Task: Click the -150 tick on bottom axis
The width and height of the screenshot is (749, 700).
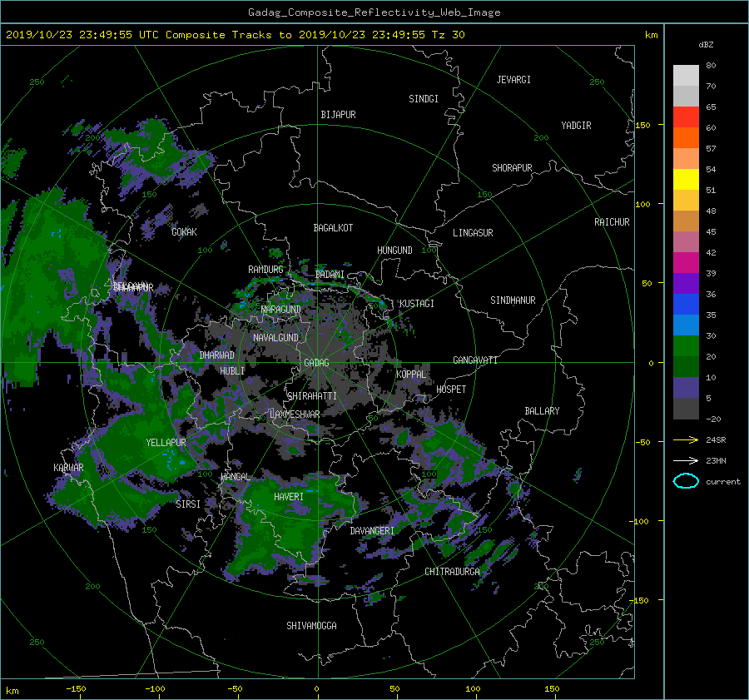Action: pyautogui.click(x=76, y=689)
